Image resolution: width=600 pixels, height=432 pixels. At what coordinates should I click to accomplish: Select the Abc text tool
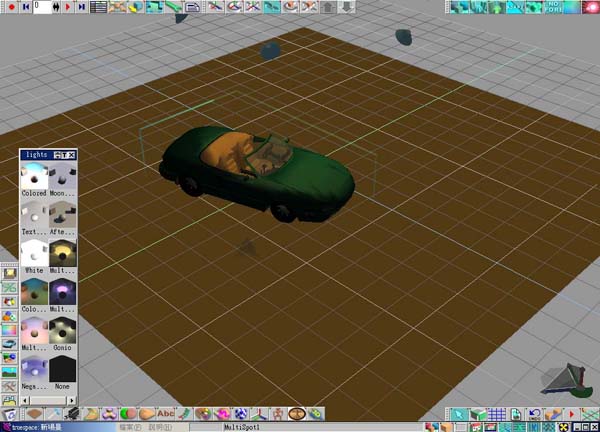click(x=165, y=413)
